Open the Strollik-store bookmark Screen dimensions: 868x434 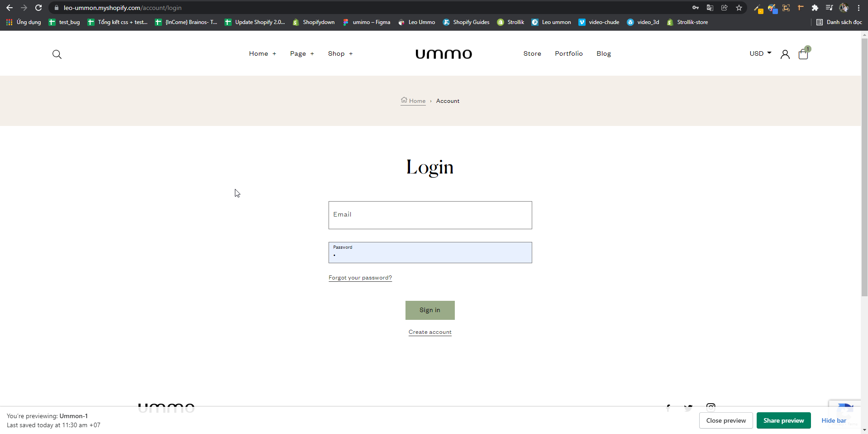(687, 22)
